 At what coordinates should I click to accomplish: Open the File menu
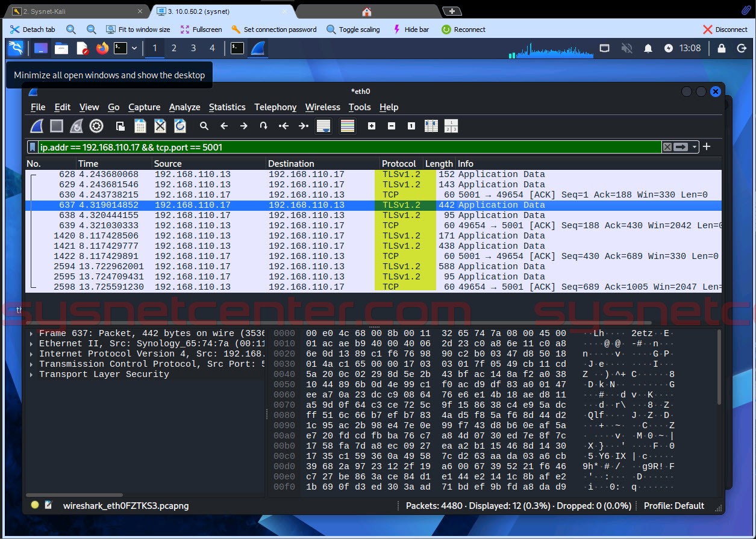coord(38,107)
